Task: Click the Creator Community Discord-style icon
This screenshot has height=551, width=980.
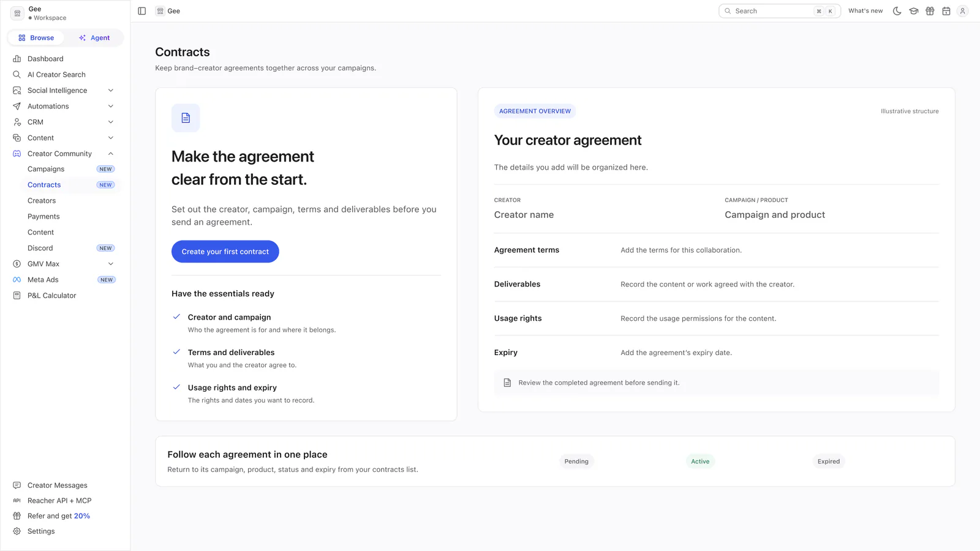Action: (17, 154)
